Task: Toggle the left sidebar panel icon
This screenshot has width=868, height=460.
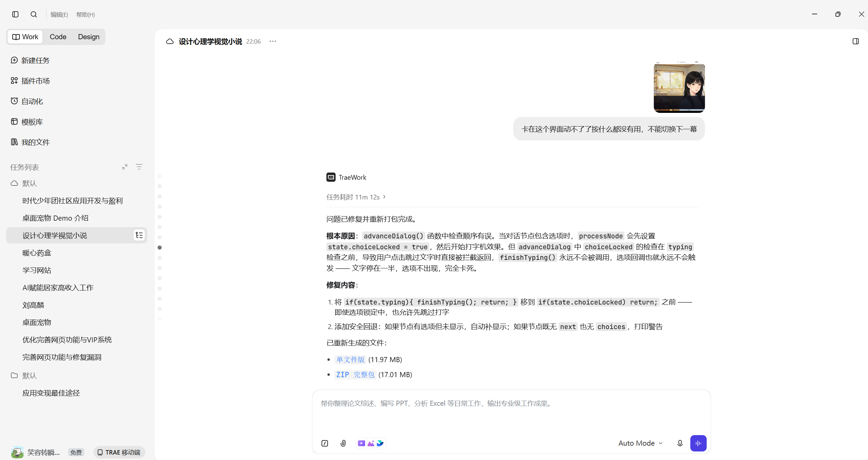Action: [x=15, y=14]
